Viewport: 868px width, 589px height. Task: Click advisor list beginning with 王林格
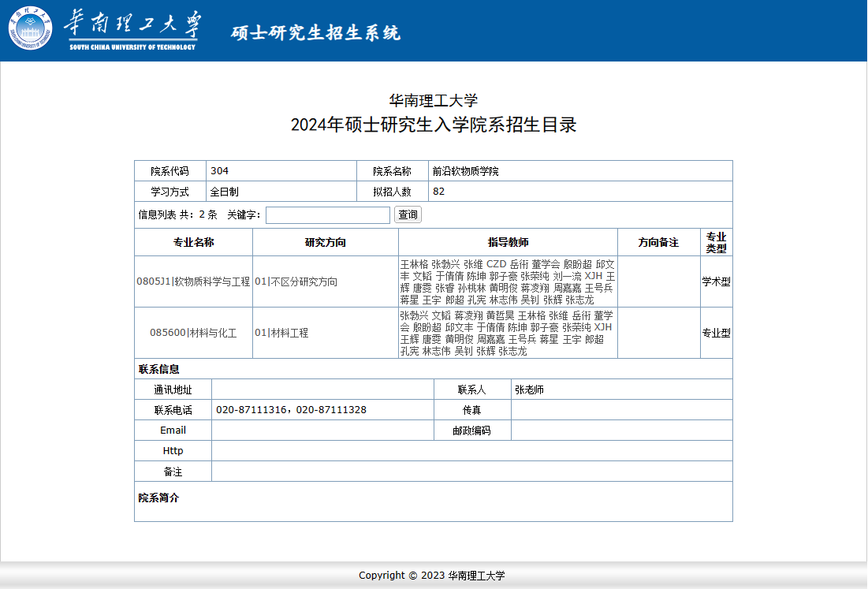[x=509, y=281]
